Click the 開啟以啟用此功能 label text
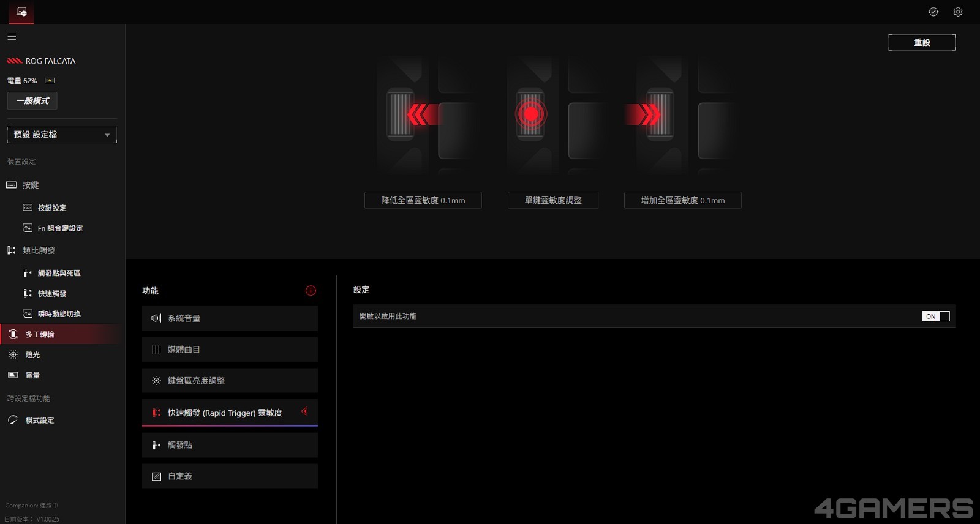The image size is (980, 524). 388,316
